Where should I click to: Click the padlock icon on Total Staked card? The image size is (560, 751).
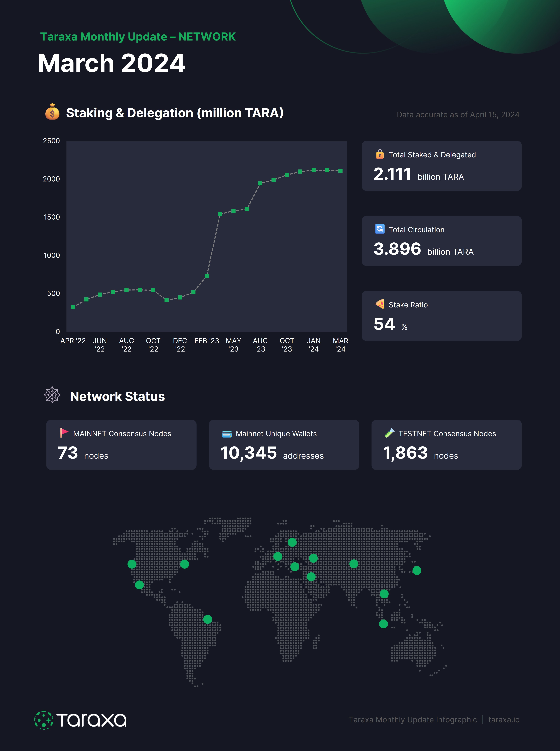[x=380, y=154]
